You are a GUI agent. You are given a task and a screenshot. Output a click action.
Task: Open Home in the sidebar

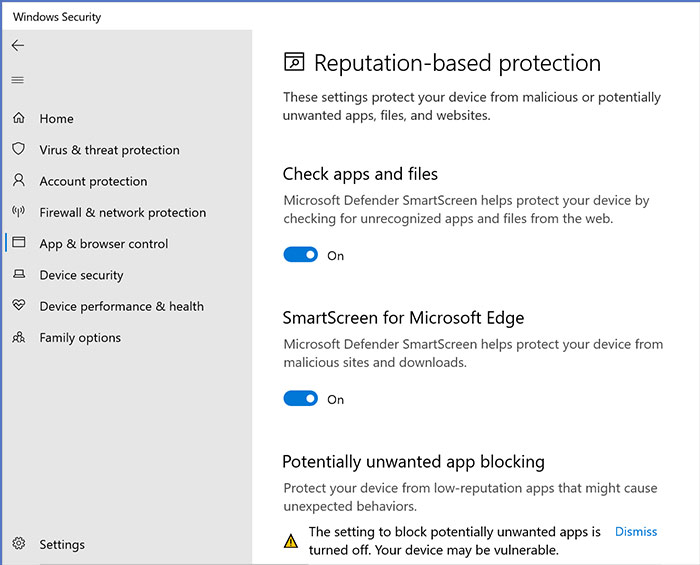tap(56, 119)
